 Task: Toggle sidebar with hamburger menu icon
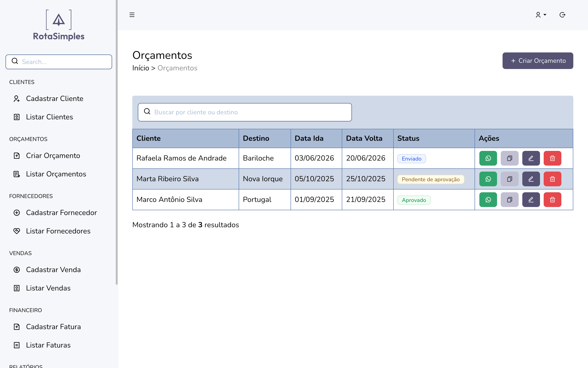(x=132, y=15)
